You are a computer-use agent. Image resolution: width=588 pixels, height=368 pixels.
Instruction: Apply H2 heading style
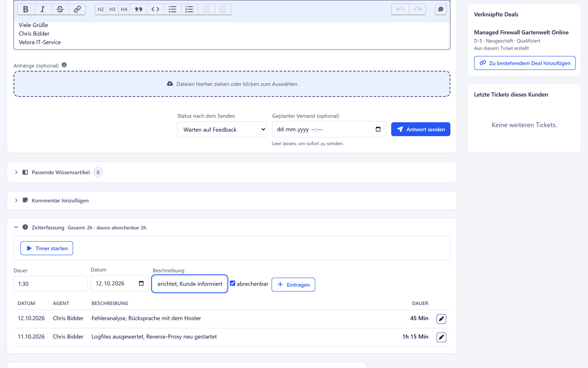tap(101, 9)
